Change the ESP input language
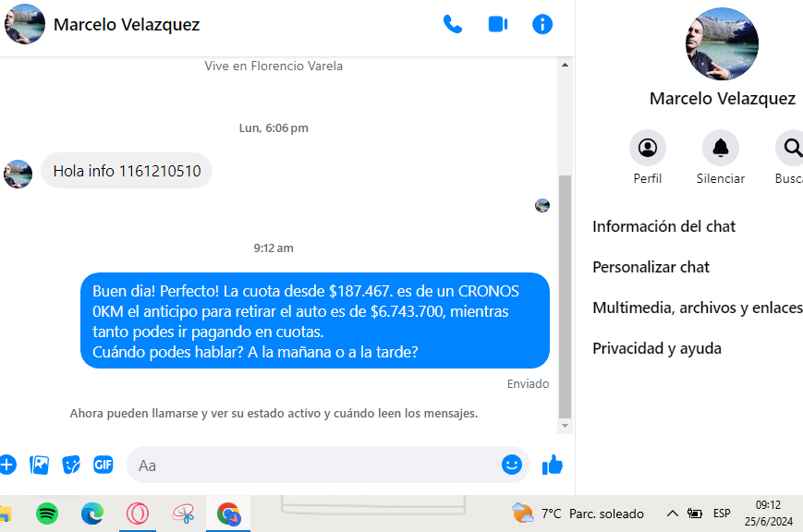Image resolution: width=803 pixels, height=532 pixels. [x=722, y=514]
